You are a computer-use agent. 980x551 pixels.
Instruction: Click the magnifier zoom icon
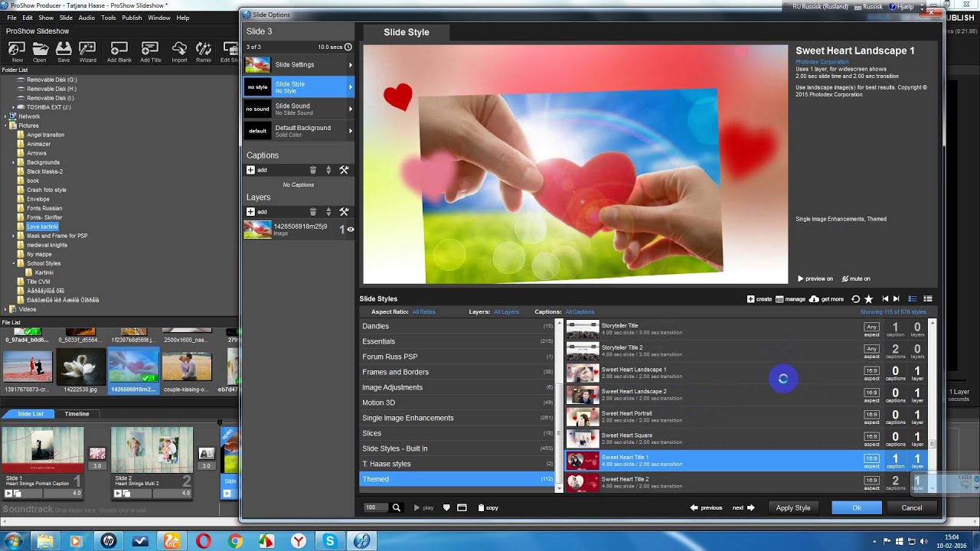(396, 507)
